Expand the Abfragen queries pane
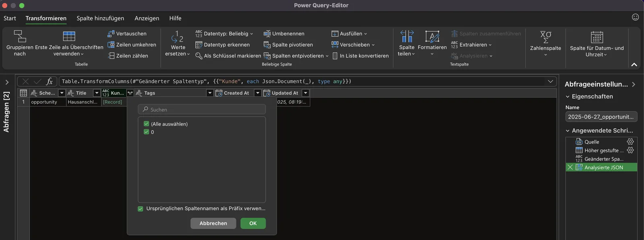 tap(7, 82)
